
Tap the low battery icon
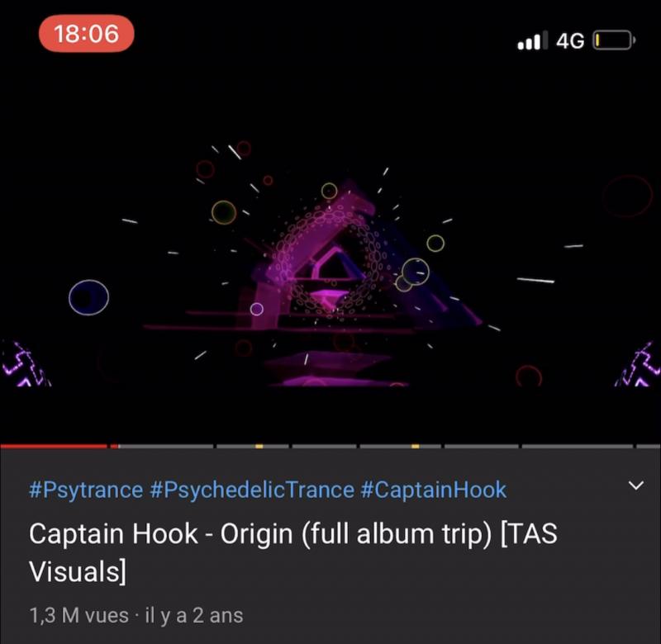point(614,40)
